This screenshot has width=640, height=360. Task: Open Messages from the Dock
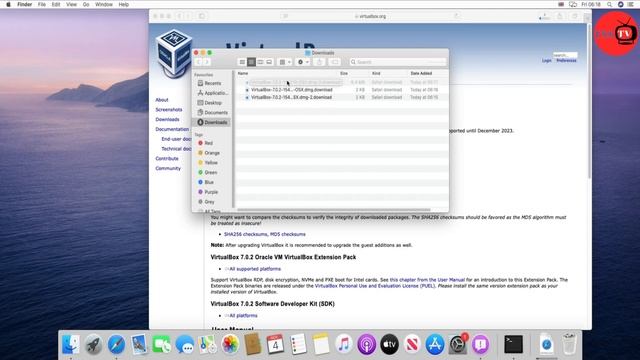(x=184, y=344)
